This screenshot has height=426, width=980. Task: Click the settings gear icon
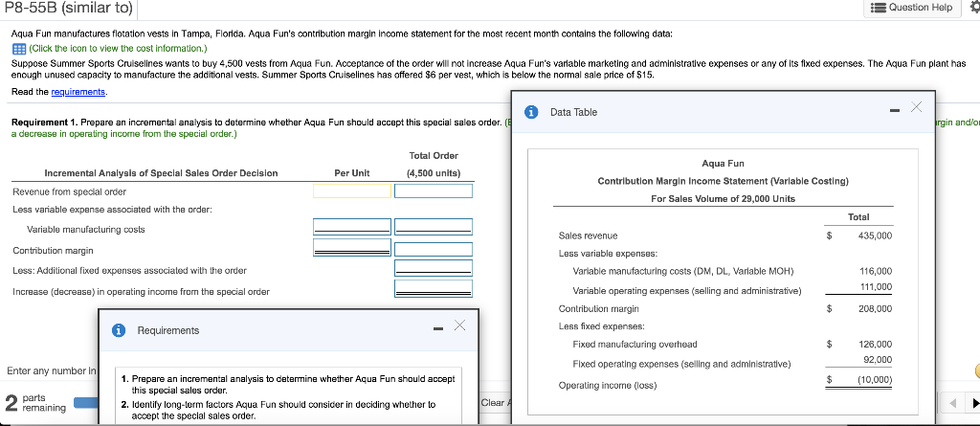974,8
